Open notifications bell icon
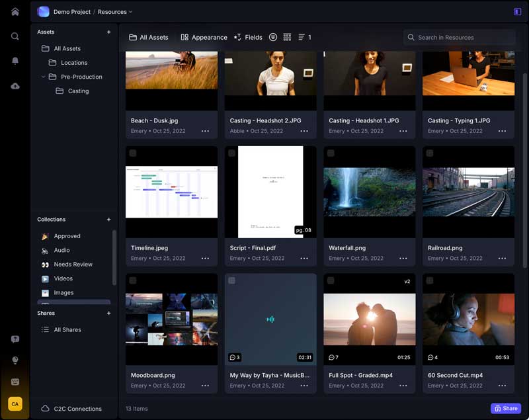The image size is (529, 420). [x=15, y=61]
